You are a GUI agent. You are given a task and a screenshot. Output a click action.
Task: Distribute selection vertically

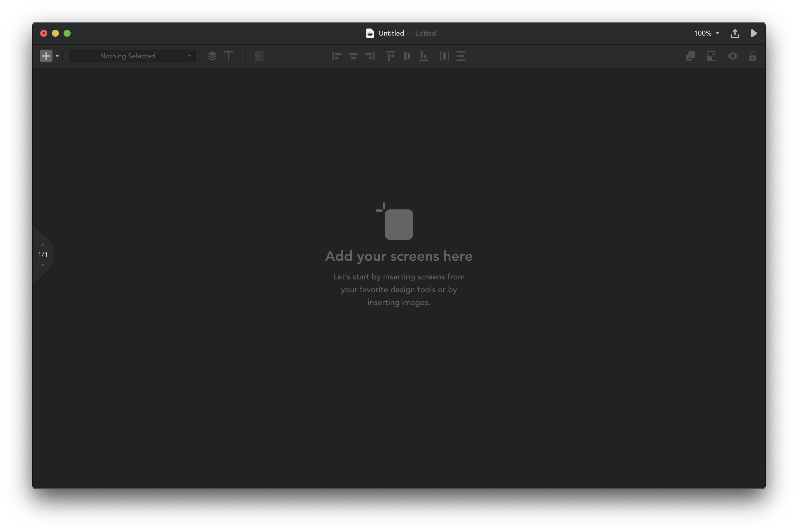(x=461, y=56)
